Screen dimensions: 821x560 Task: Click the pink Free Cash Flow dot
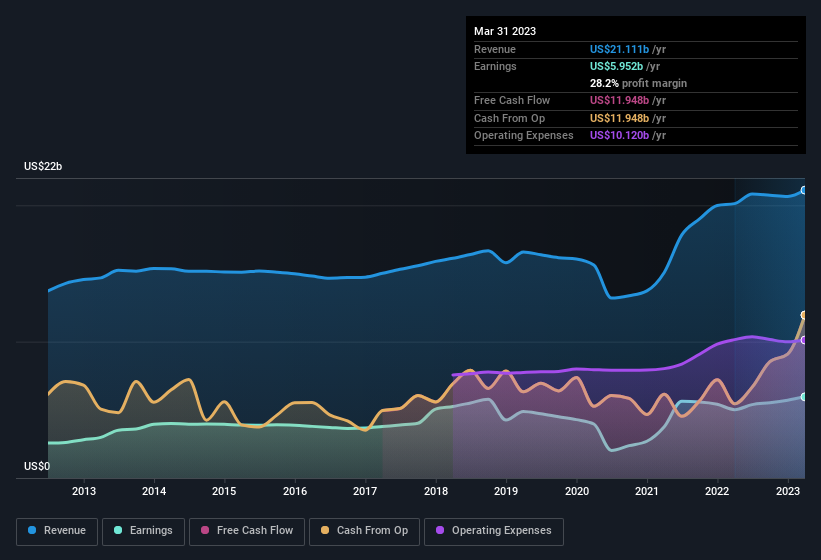click(205, 531)
